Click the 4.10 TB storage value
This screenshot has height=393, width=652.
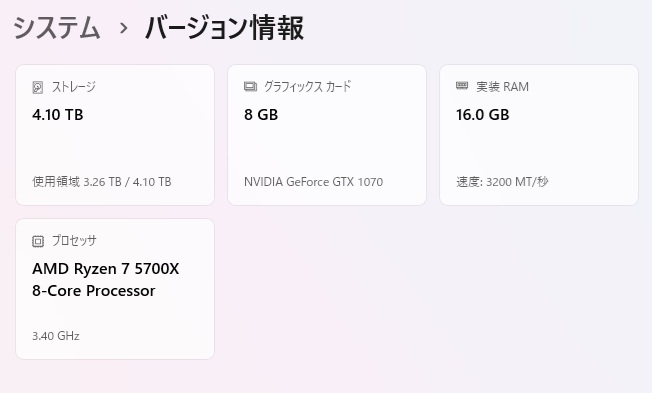(58, 115)
